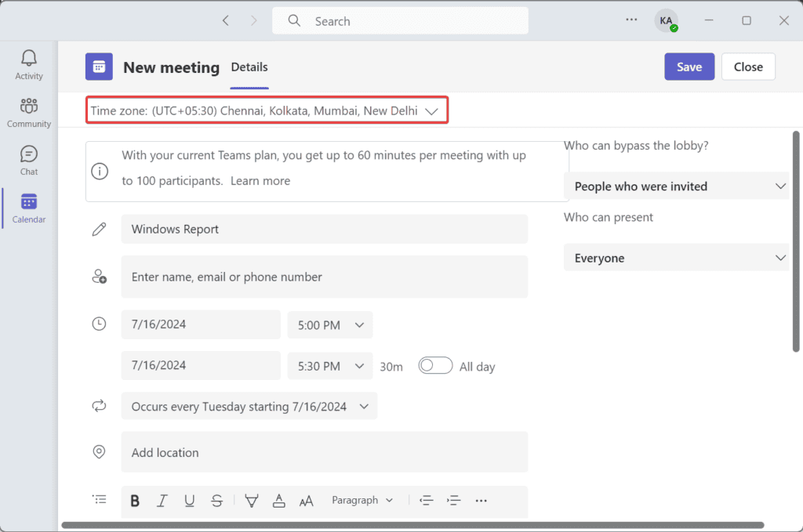
Task: Open the 5:00 PM start time dropdown
Action: 330,325
